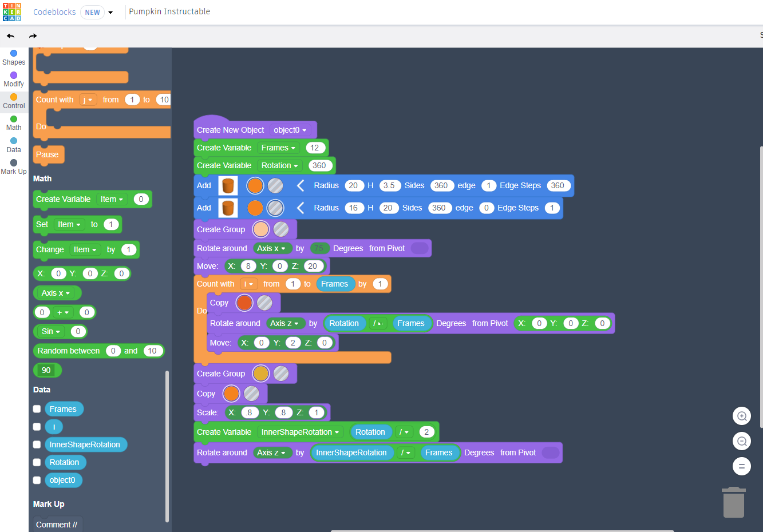Open the object0 dropdown in Create New Object
This screenshot has width=763, height=532.
coord(291,129)
